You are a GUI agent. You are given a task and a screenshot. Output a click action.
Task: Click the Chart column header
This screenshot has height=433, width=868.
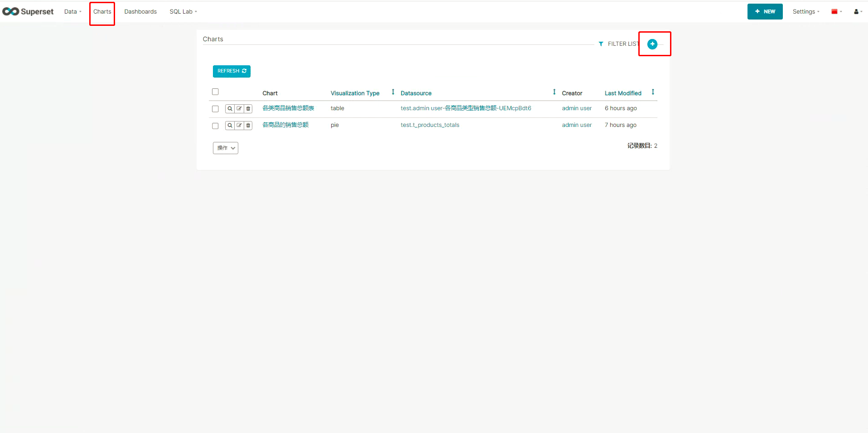270,93
